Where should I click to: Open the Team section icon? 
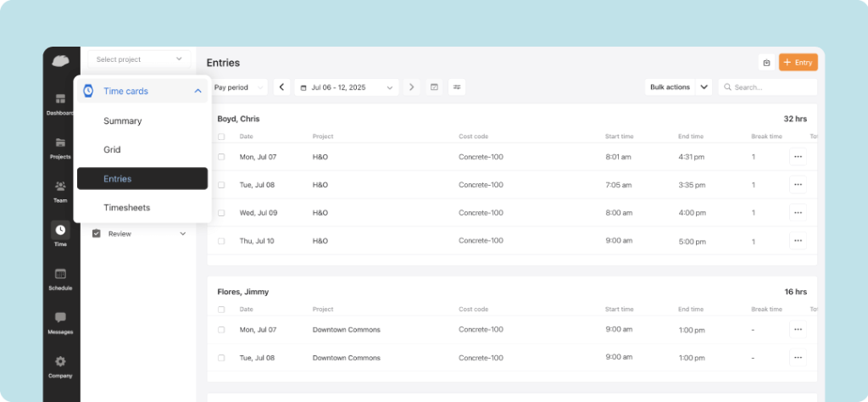tap(61, 187)
